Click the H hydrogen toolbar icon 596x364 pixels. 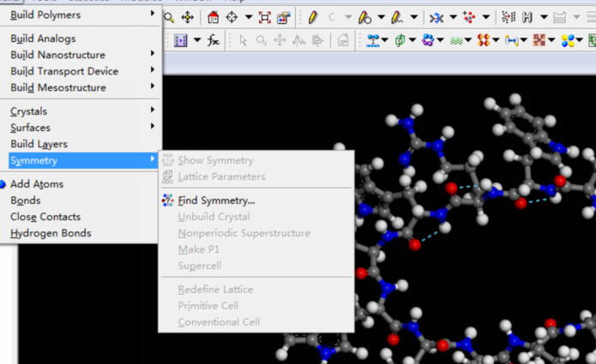pos(527,17)
